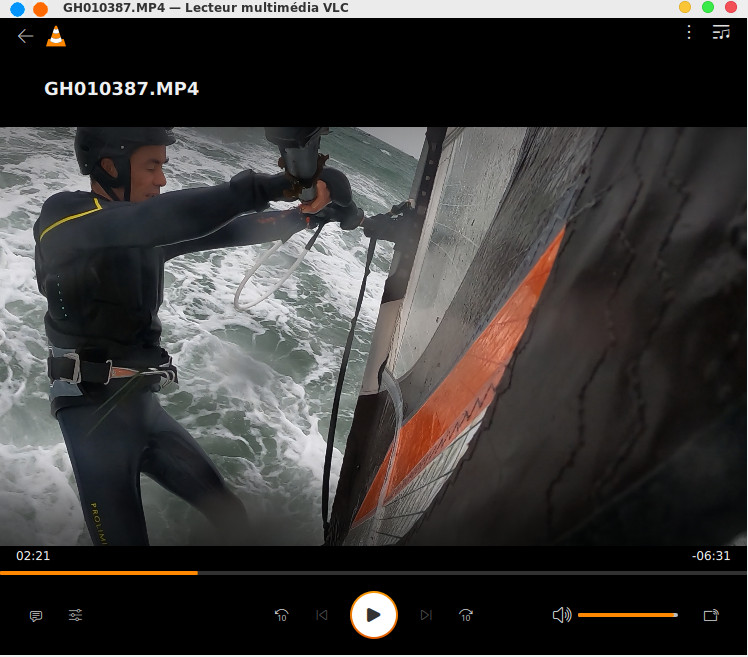Go to the previous track
748x657 pixels.
[x=322, y=615]
